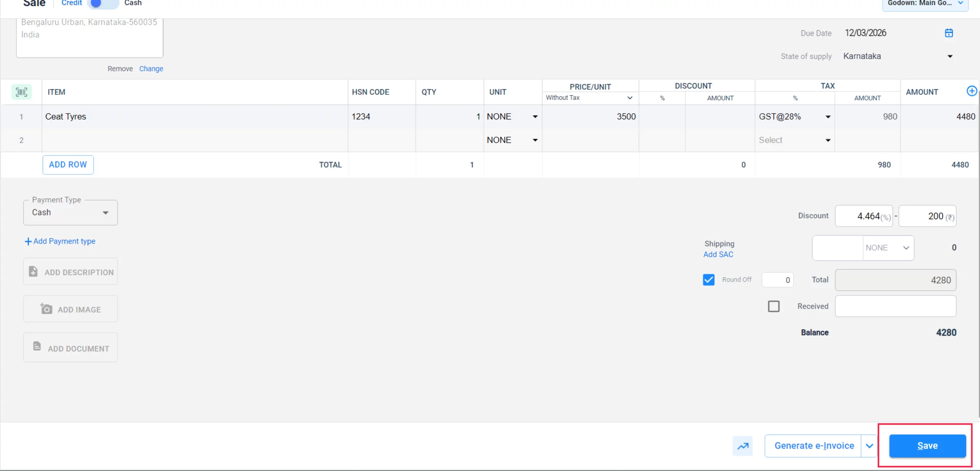
Task: Click the trending graph icon button
Action: tap(743, 446)
